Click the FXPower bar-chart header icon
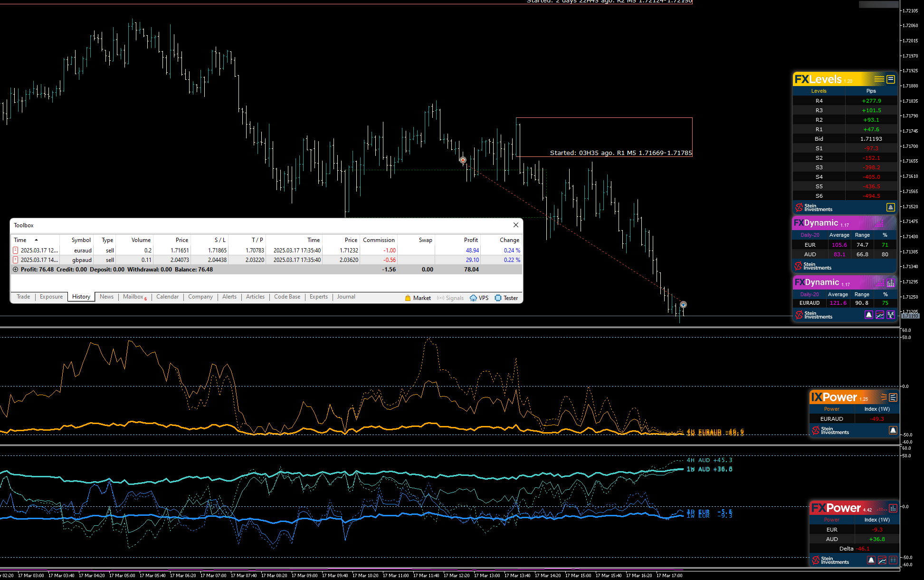The height and width of the screenshot is (580, 924). (x=893, y=508)
